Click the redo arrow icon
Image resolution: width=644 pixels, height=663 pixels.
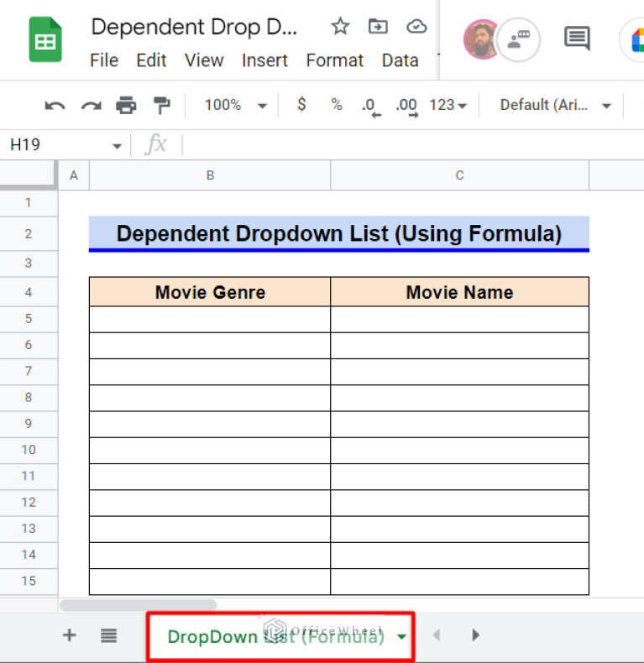(x=91, y=105)
